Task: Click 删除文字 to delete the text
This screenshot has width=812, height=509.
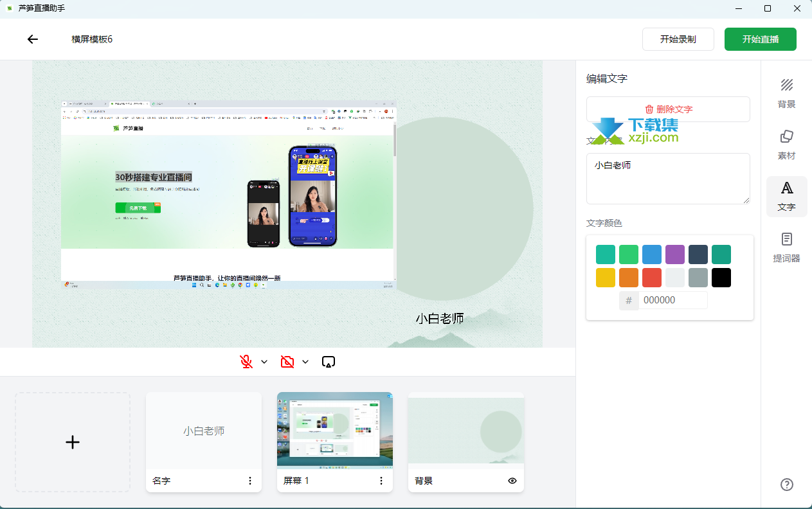Action: (x=668, y=109)
